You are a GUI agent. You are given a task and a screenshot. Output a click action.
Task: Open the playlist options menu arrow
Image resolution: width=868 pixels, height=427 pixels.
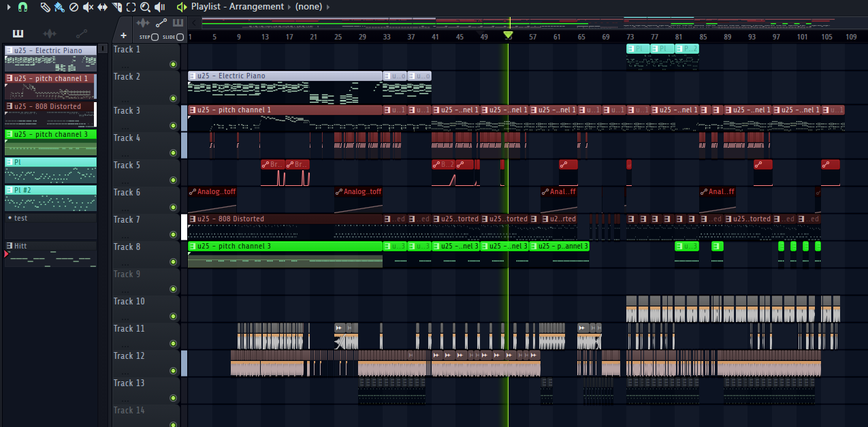tap(8, 7)
